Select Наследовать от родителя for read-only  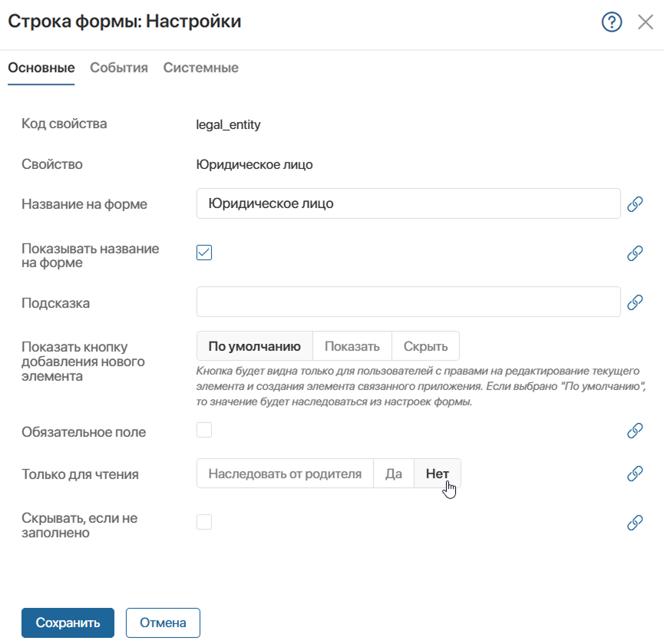[x=285, y=474]
